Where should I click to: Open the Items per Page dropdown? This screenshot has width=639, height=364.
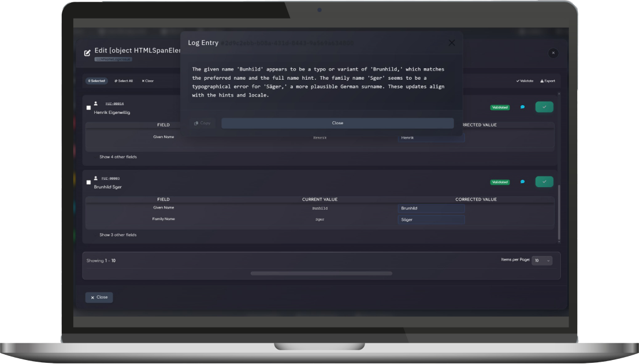(x=542, y=261)
